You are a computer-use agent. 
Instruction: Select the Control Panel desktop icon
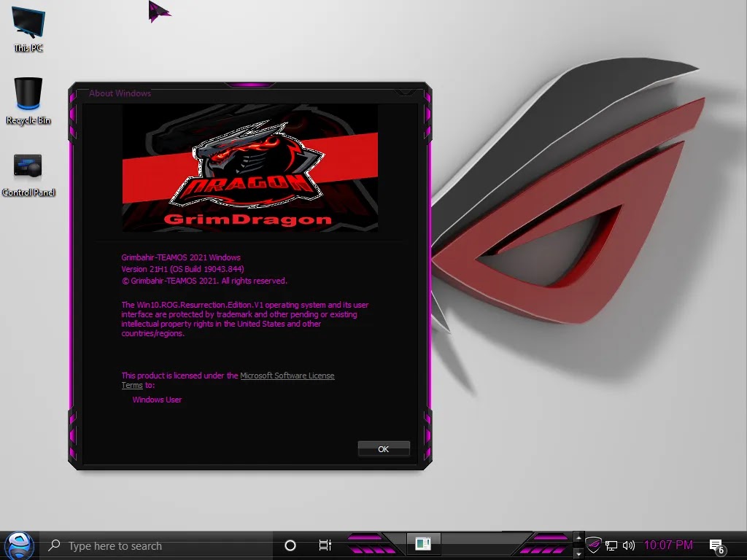28,175
